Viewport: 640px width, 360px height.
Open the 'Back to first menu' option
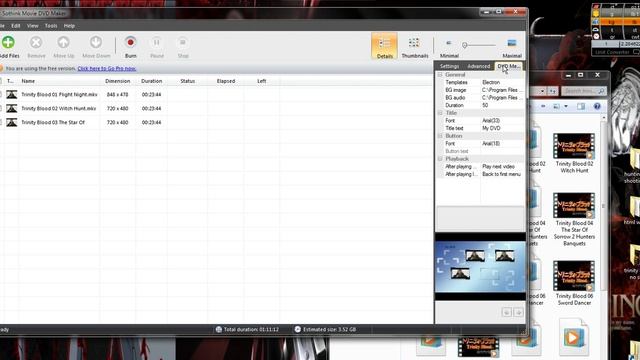coord(502,174)
